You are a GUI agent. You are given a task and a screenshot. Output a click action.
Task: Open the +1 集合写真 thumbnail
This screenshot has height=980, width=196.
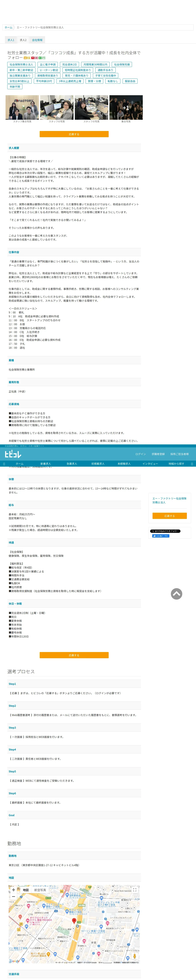(x=126, y=107)
